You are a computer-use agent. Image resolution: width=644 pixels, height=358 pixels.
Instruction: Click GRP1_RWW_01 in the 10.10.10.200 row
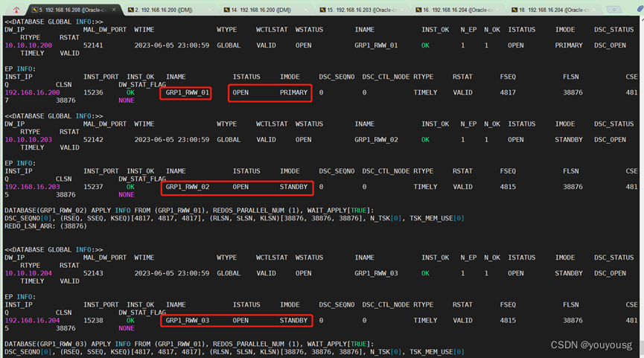click(x=376, y=45)
